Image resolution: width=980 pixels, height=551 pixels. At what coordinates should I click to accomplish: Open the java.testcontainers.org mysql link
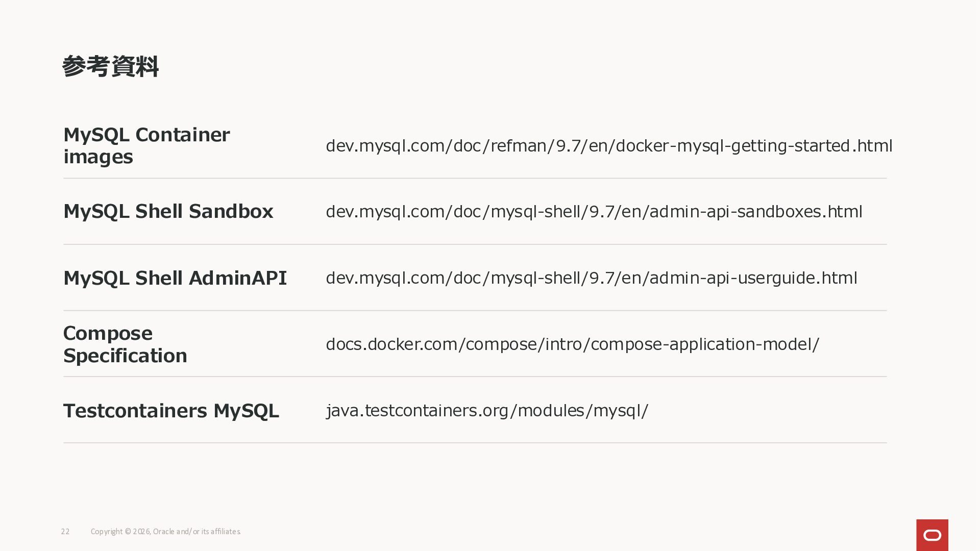click(x=487, y=411)
